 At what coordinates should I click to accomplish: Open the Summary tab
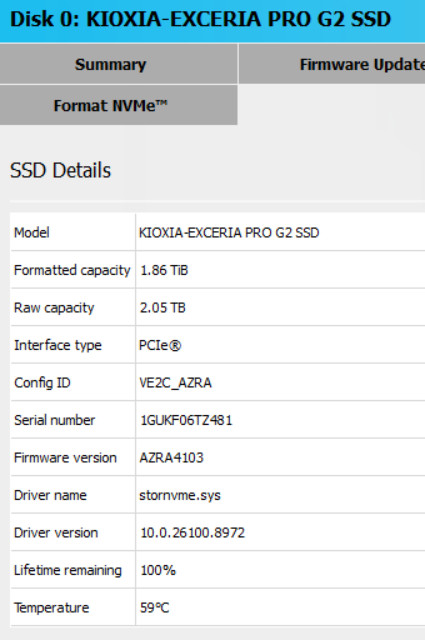coord(118,64)
